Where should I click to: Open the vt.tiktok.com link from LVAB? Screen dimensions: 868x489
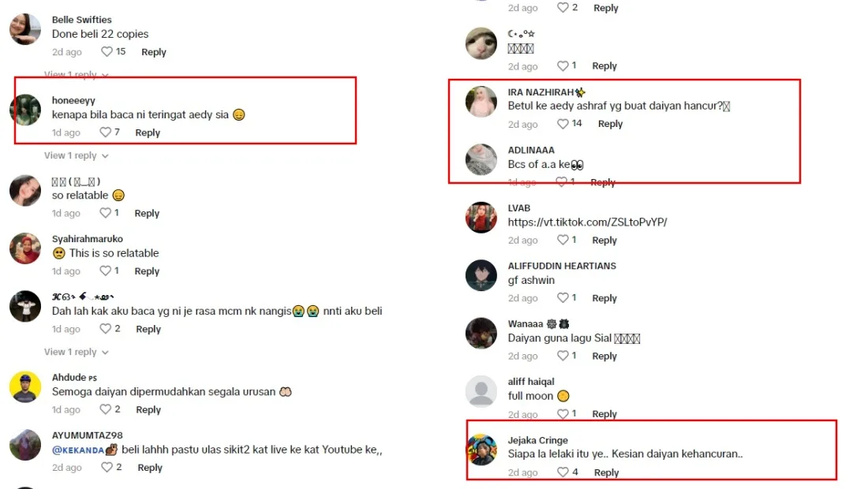pyautogui.click(x=587, y=222)
